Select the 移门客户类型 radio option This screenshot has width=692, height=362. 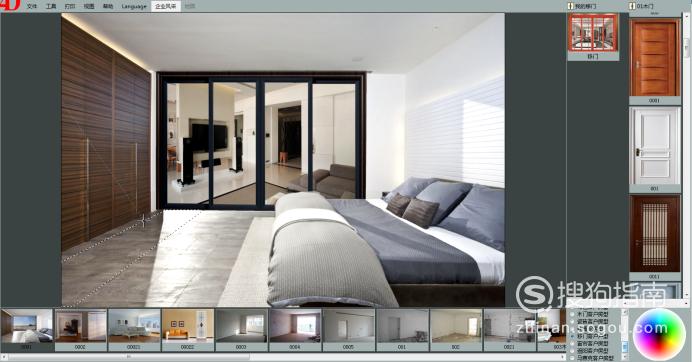(x=592, y=336)
